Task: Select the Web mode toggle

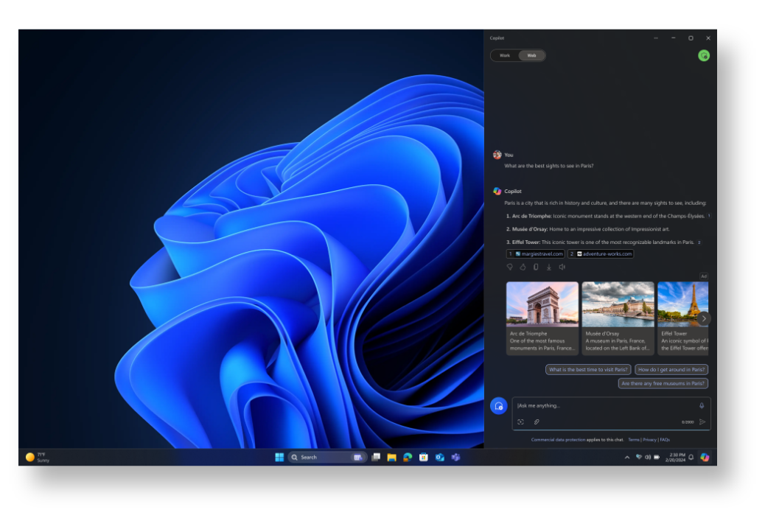Action: (x=531, y=55)
